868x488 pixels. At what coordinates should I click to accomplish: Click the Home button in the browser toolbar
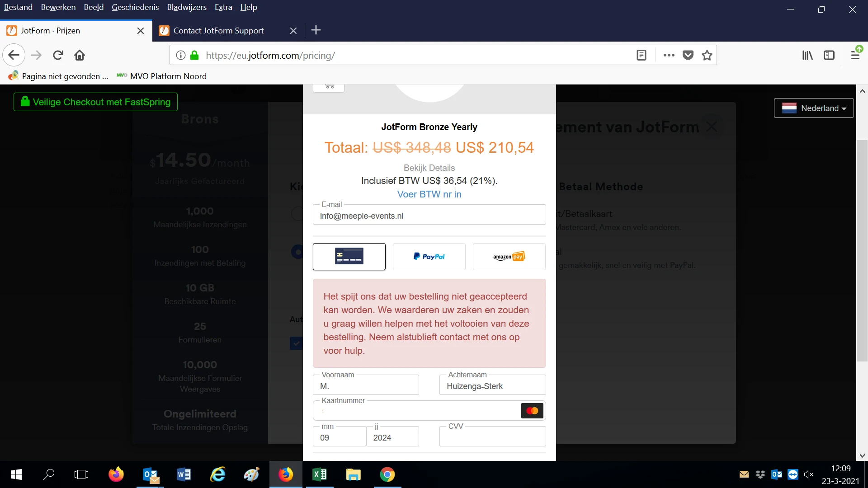80,55
